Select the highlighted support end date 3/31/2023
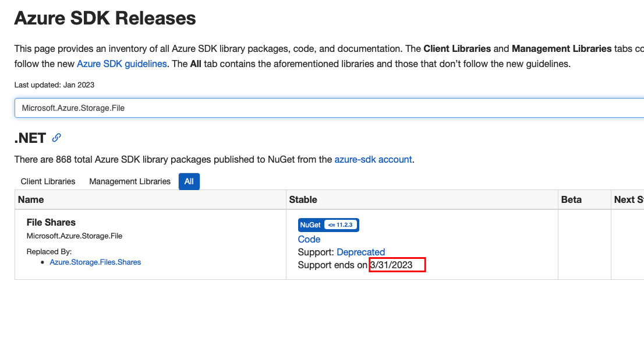This screenshot has width=644, height=337. point(397,265)
